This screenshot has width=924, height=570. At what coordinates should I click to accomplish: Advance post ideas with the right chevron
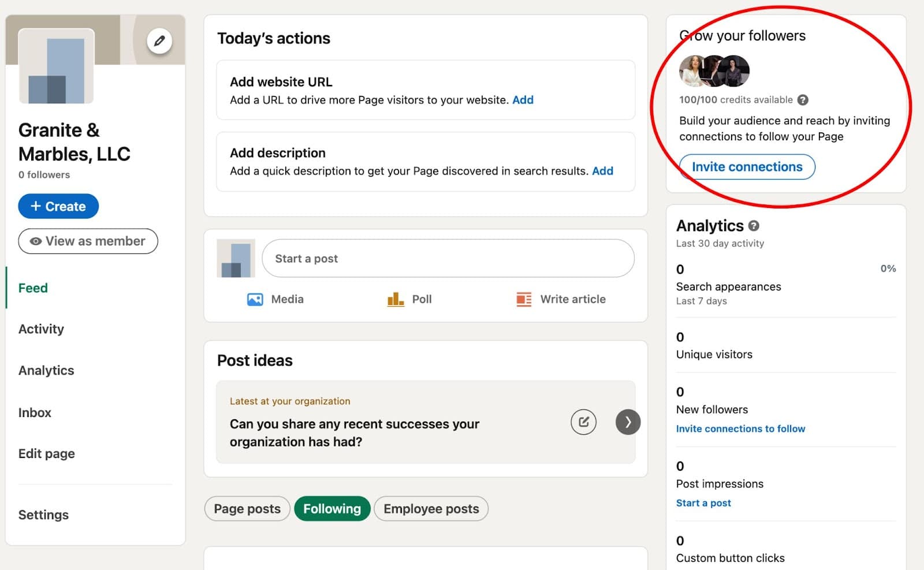pos(628,422)
